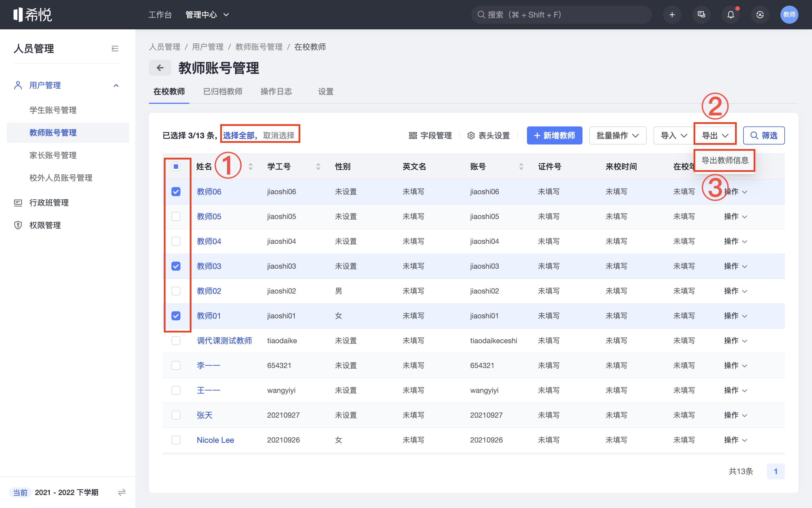Check the 调代课测试教师 row checkbox
The height and width of the screenshot is (508, 812).
176,341
